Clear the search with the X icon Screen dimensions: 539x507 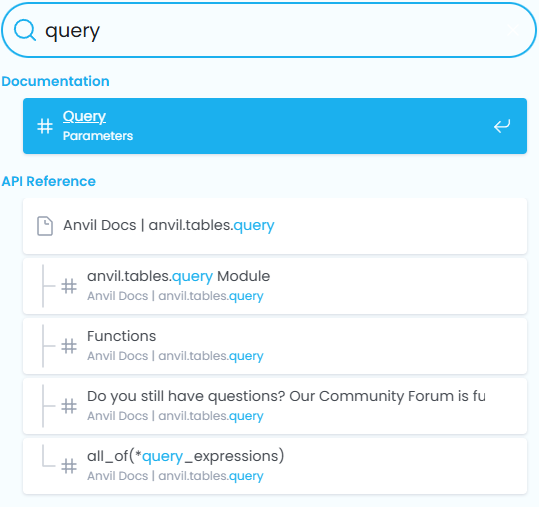point(513,30)
